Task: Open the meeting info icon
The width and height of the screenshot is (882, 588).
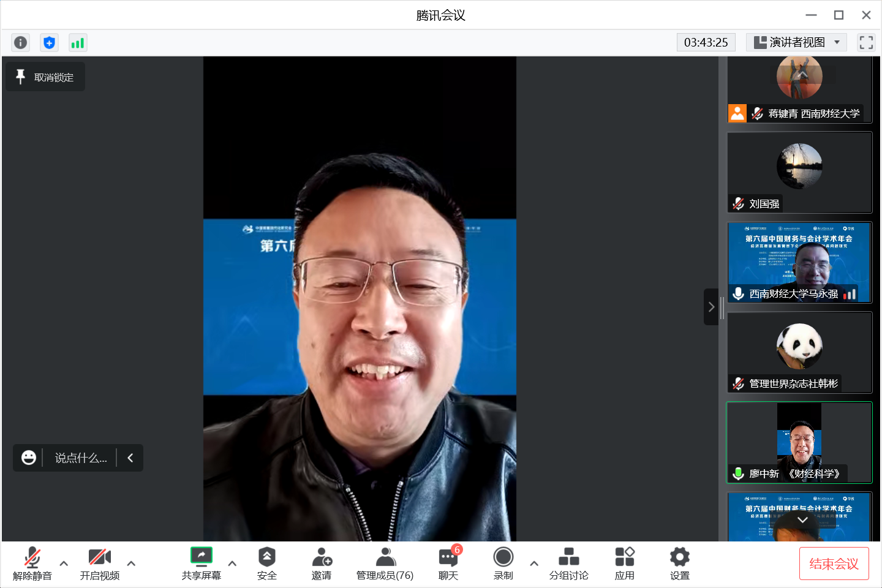Action: [20, 42]
